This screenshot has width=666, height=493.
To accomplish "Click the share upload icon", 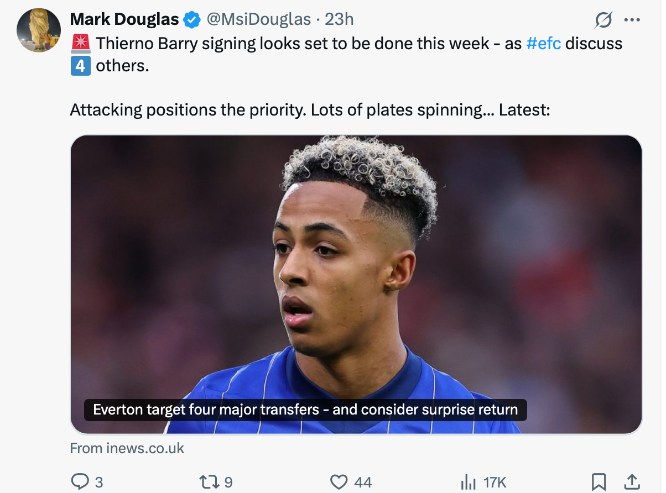I will pos(632,482).
